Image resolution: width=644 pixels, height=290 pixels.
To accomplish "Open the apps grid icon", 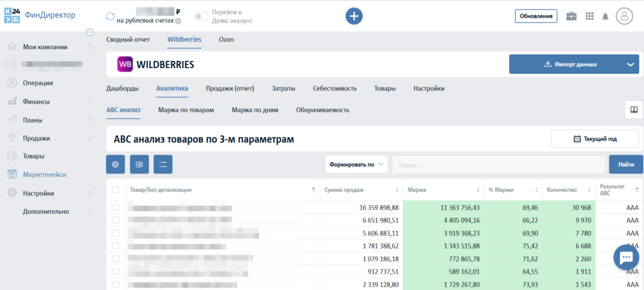I will point(589,16).
